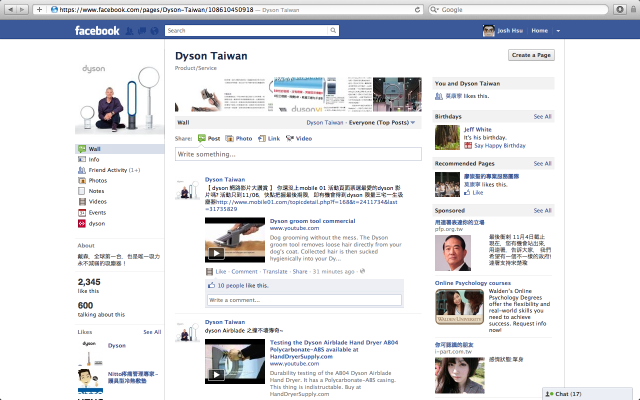Open Online Psychology courses ad
Viewport: 640px width, 400px height.
(473, 283)
